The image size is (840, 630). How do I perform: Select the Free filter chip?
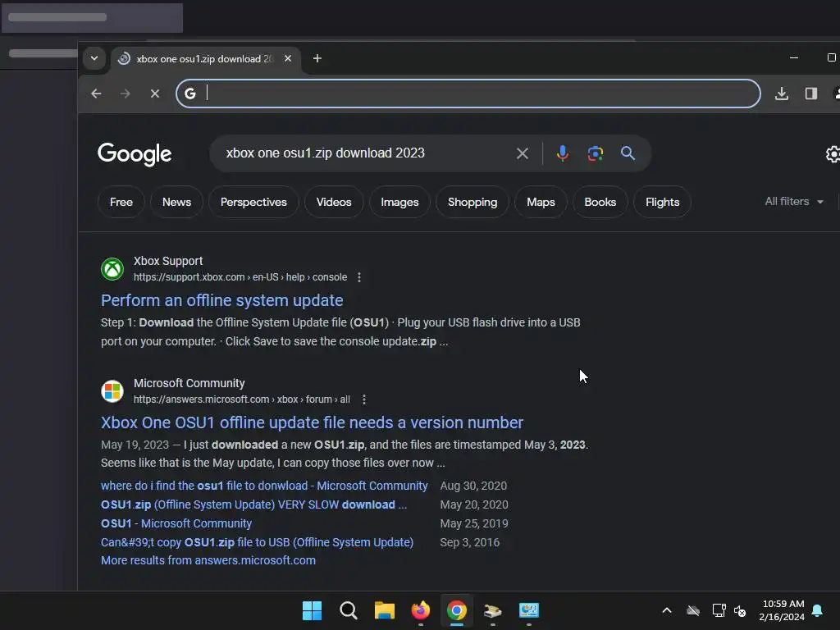(121, 202)
